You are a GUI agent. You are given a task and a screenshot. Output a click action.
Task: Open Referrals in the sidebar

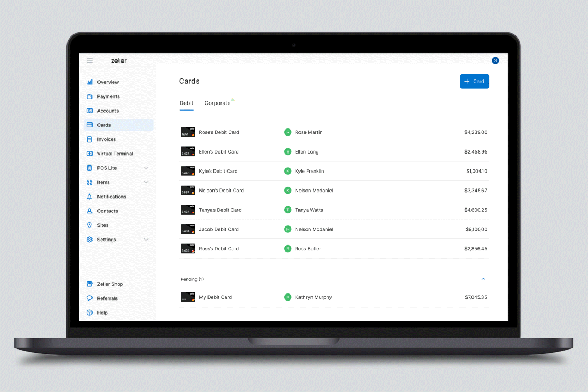click(x=107, y=298)
